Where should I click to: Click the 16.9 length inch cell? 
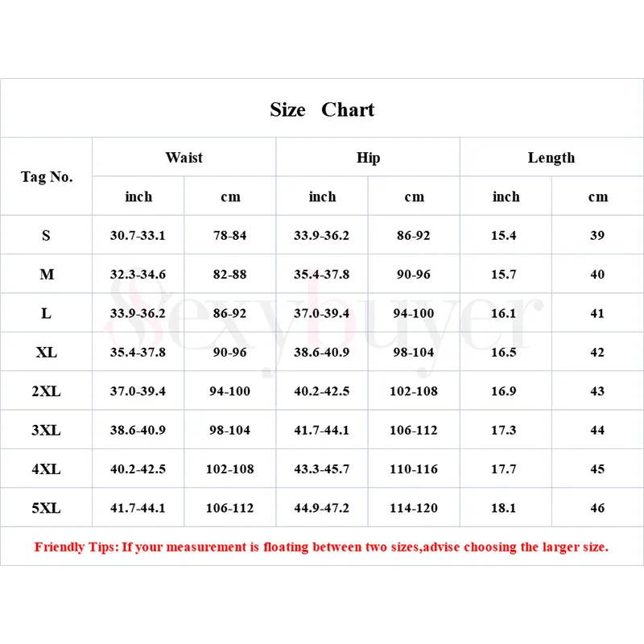click(x=504, y=391)
